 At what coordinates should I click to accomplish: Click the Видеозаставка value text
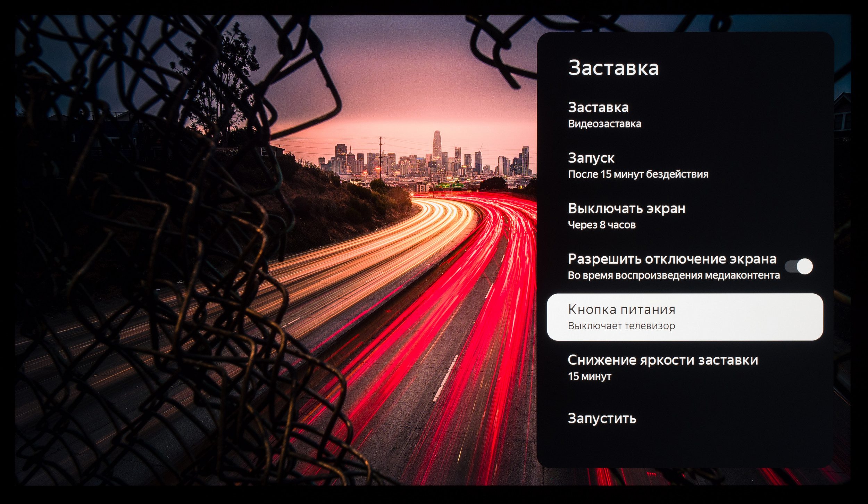604,124
